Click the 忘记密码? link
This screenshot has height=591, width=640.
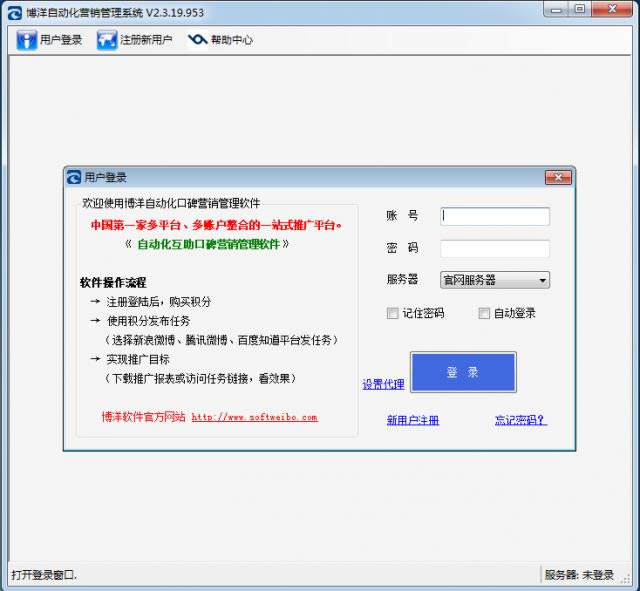(520, 420)
